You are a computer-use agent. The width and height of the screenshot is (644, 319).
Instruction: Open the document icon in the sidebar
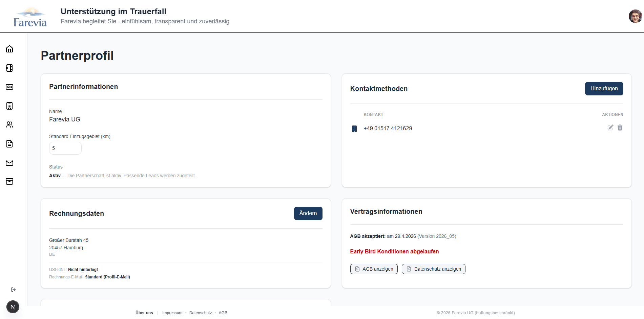(x=9, y=144)
